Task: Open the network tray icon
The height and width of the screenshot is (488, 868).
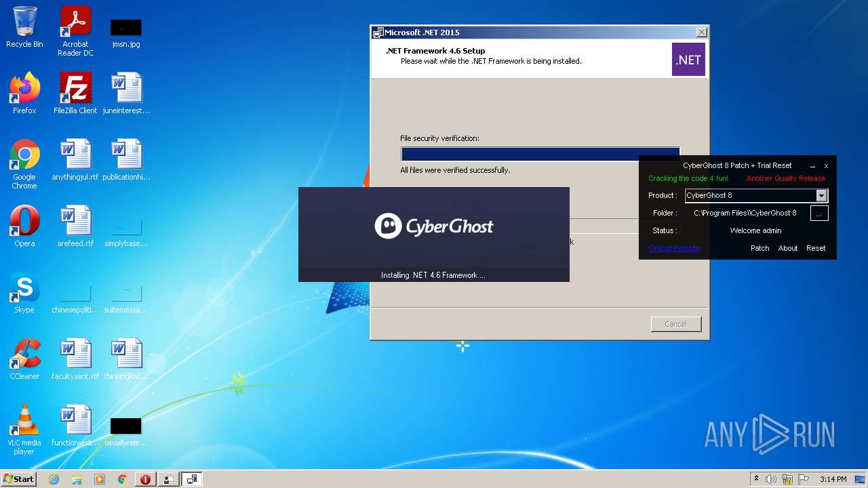Action: point(787,479)
